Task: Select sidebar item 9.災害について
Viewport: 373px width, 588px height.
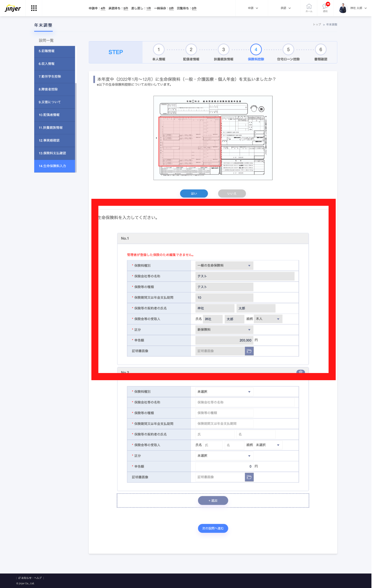Action: pyautogui.click(x=55, y=102)
